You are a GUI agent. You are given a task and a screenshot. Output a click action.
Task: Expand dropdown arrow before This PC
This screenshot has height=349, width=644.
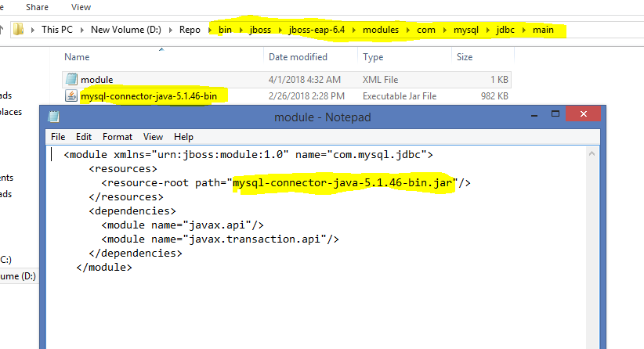pyautogui.click(x=32, y=30)
